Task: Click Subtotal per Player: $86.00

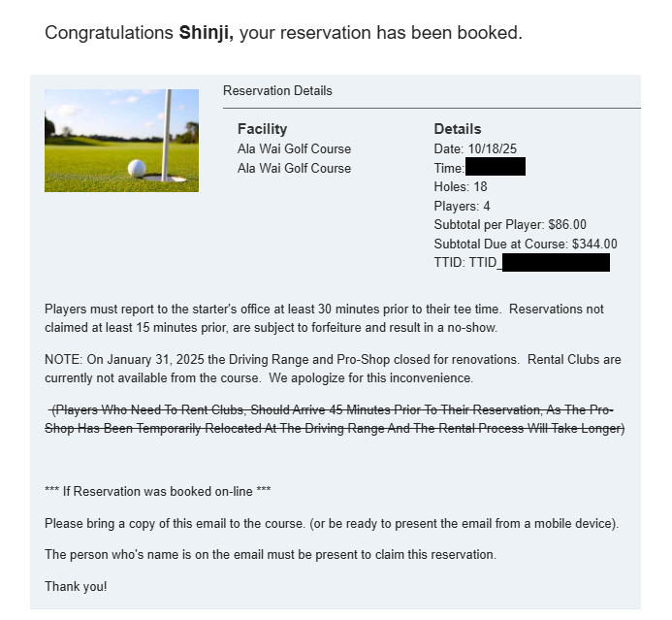Action: pyautogui.click(x=510, y=225)
